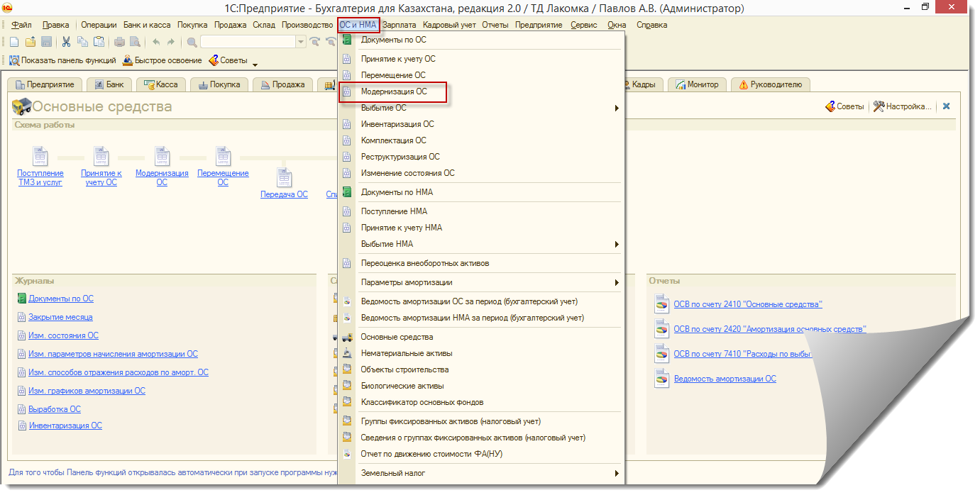This screenshot has height=495, width=980.
Task: Open Изм. состояния ОС journal link
Action: [x=63, y=335]
